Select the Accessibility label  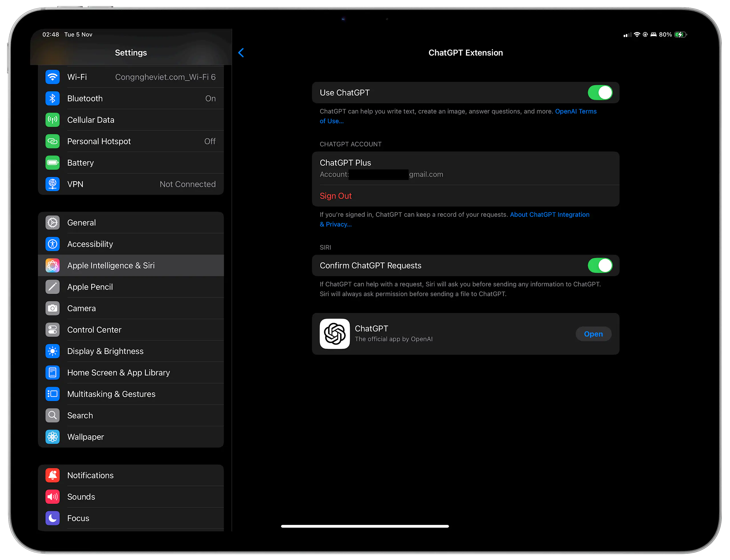pos(90,244)
